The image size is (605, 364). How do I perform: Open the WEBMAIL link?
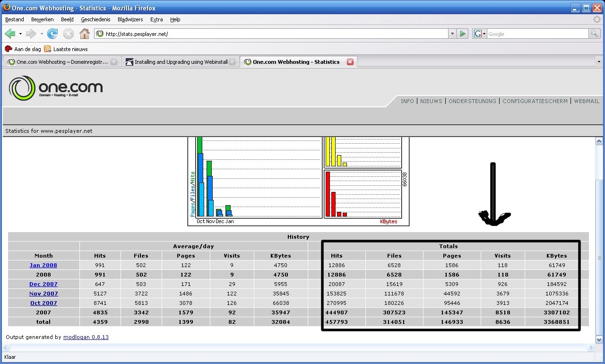(587, 101)
